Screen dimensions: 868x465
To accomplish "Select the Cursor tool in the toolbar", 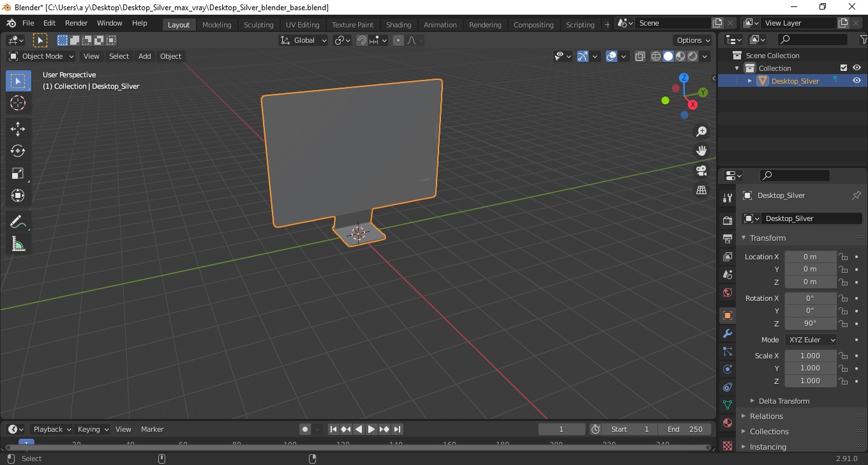I will 18,103.
